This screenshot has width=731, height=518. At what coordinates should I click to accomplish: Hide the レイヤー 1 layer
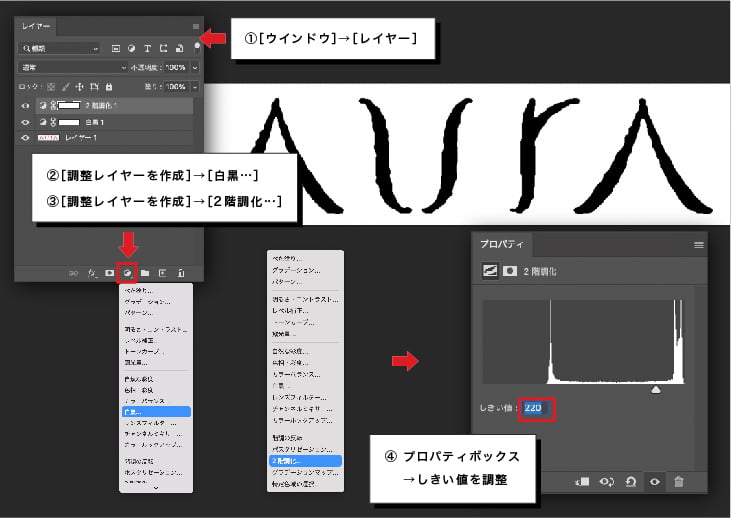(25, 137)
